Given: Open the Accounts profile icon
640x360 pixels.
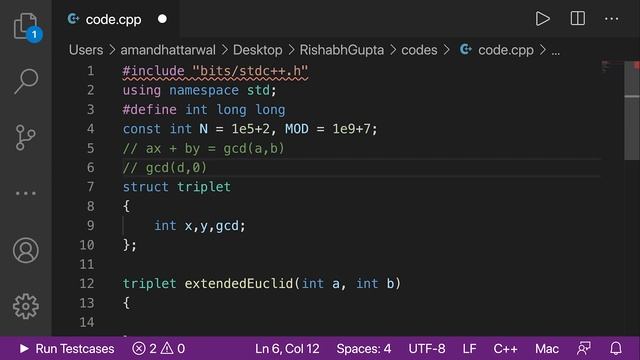Looking at the screenshot, I should click(x=26, y=250).
